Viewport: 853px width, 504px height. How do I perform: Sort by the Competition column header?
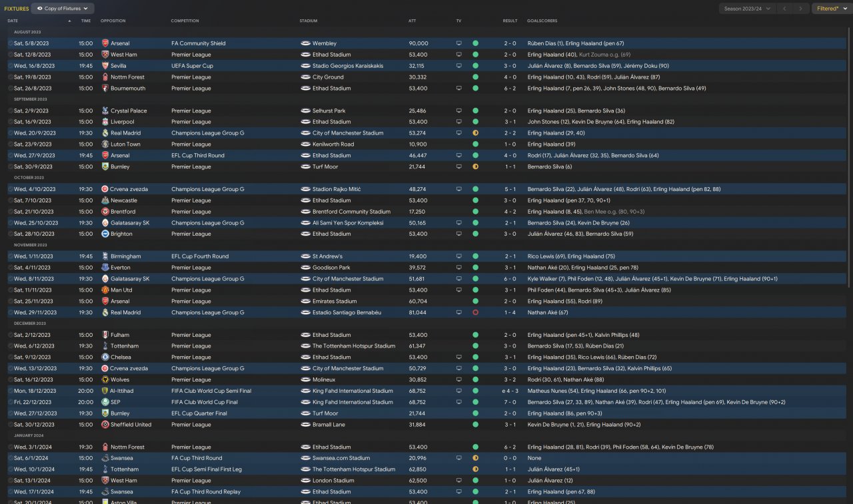tap(185, 21)
